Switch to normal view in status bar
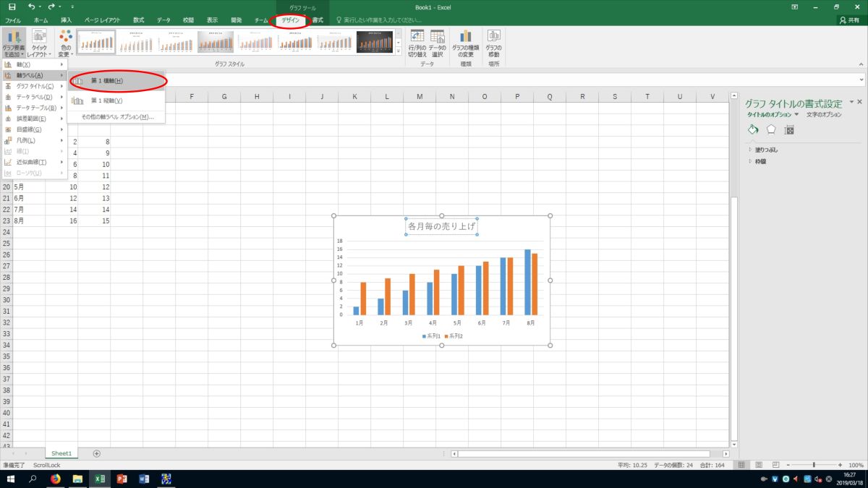 coord(741,465)
